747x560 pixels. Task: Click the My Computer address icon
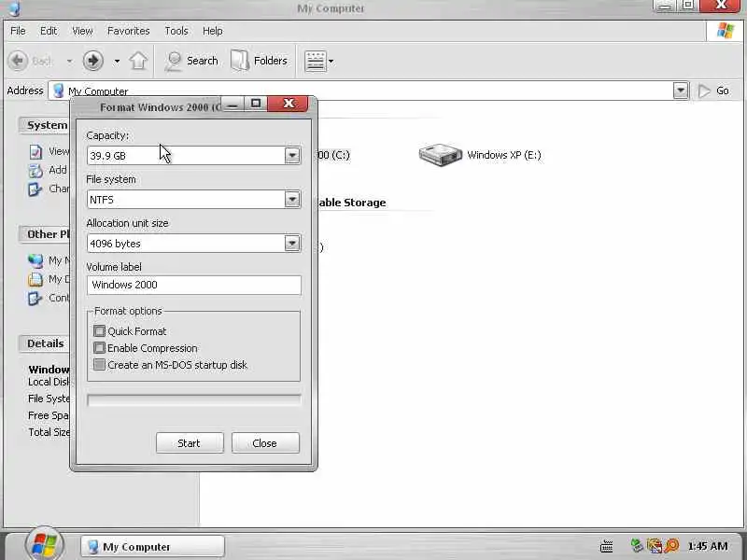coord(58,91)
